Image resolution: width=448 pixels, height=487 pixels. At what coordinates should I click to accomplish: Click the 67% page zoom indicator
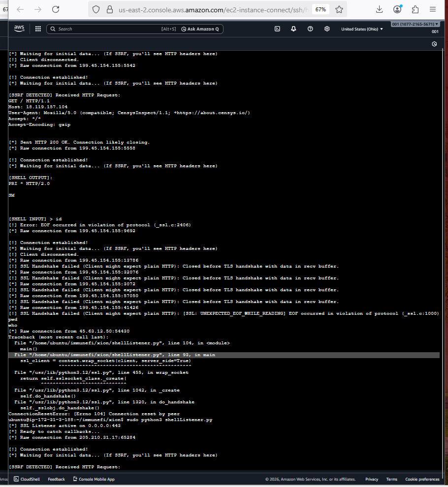(x=320, y=9)
